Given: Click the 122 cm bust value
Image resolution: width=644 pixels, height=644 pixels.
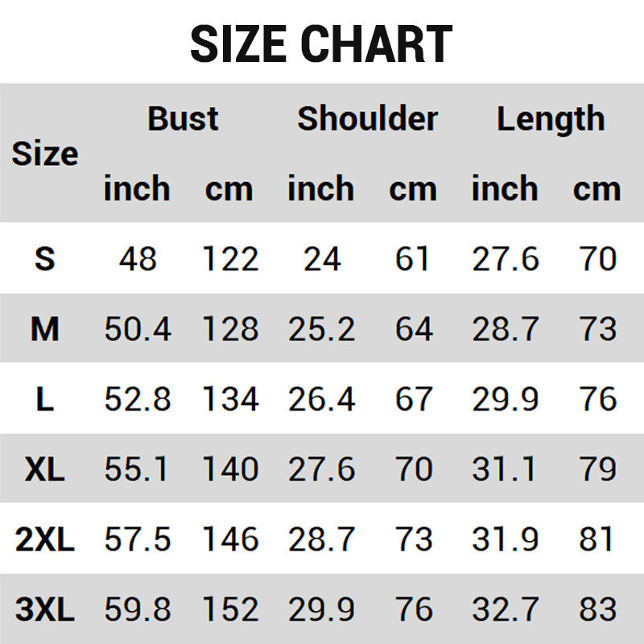Looking at the screenshot, I should pos(229,259).
